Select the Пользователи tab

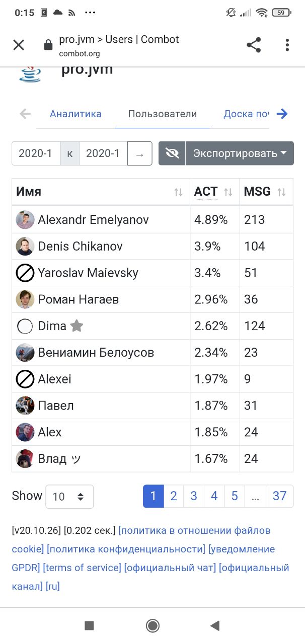click(163, 114)
